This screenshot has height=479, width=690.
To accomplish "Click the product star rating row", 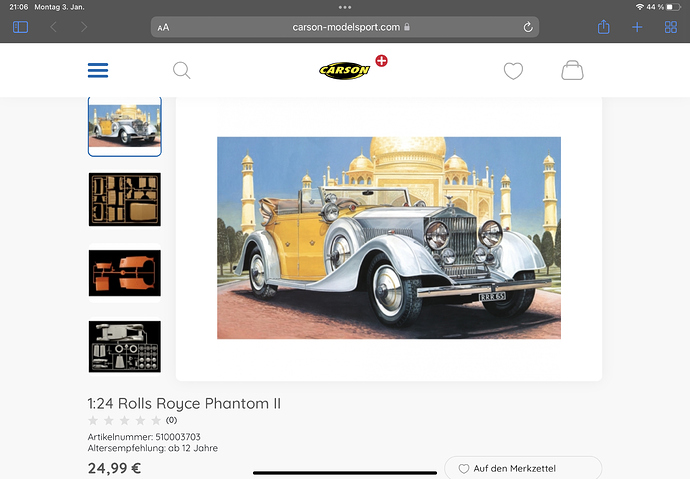I will tap(125, 420).
